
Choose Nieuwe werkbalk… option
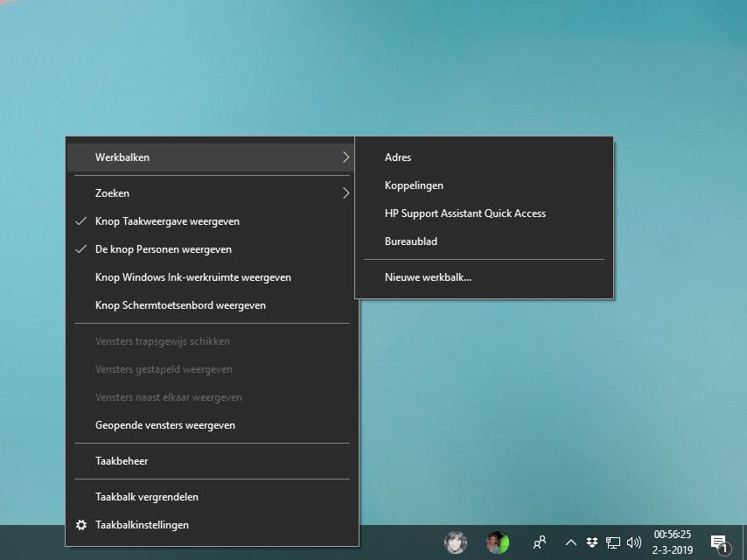429,277
